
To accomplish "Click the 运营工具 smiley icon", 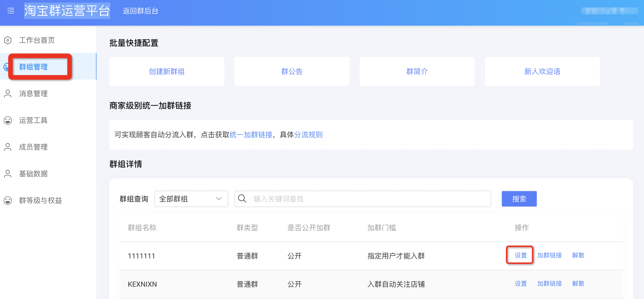I will click(x=8, y=120).
